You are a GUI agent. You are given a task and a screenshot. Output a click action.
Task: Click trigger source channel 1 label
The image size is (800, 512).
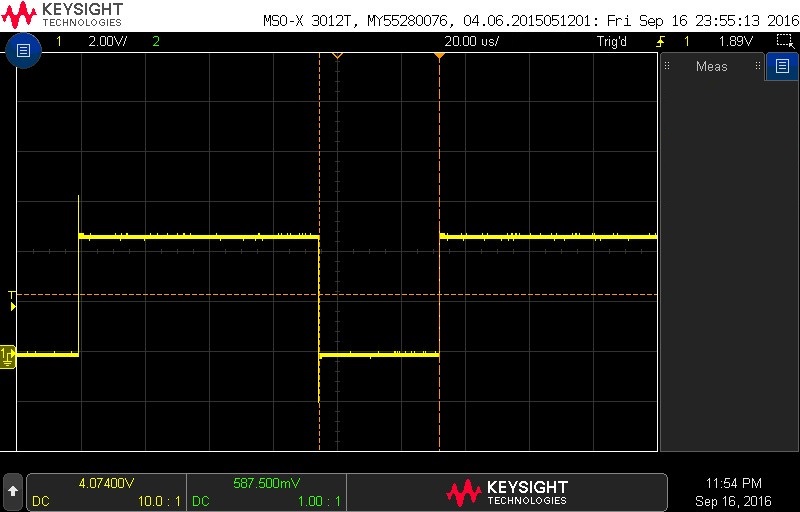coord(687,41)
